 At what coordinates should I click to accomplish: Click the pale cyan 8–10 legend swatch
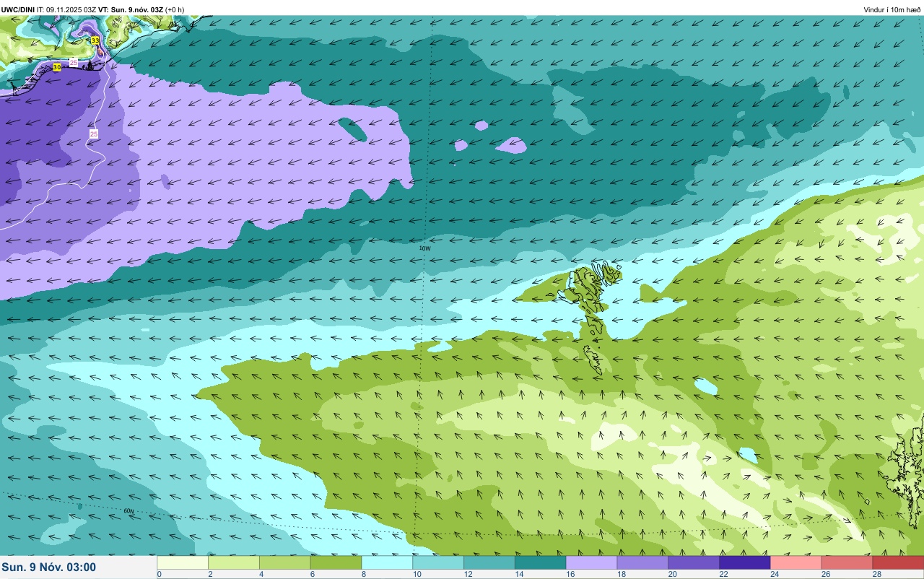388,562
